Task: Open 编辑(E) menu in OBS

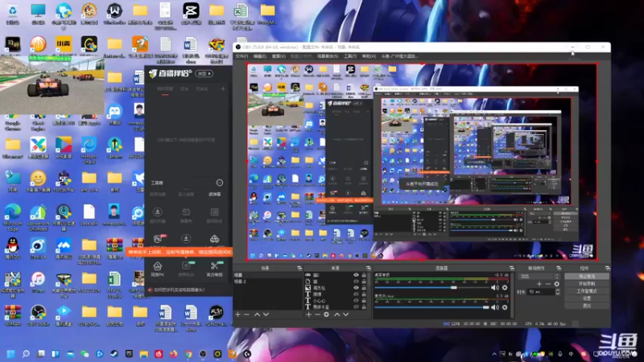Action: tap(260, 56)
